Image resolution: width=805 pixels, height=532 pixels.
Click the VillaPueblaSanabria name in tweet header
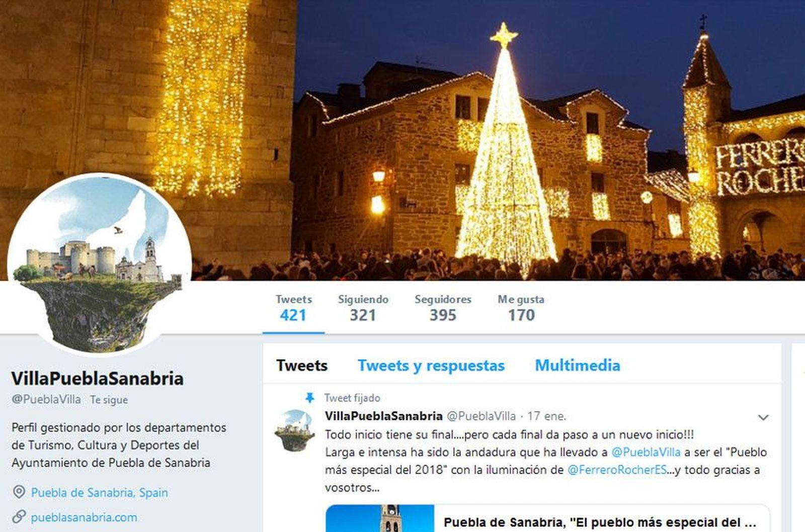click(x=383, y=416)
